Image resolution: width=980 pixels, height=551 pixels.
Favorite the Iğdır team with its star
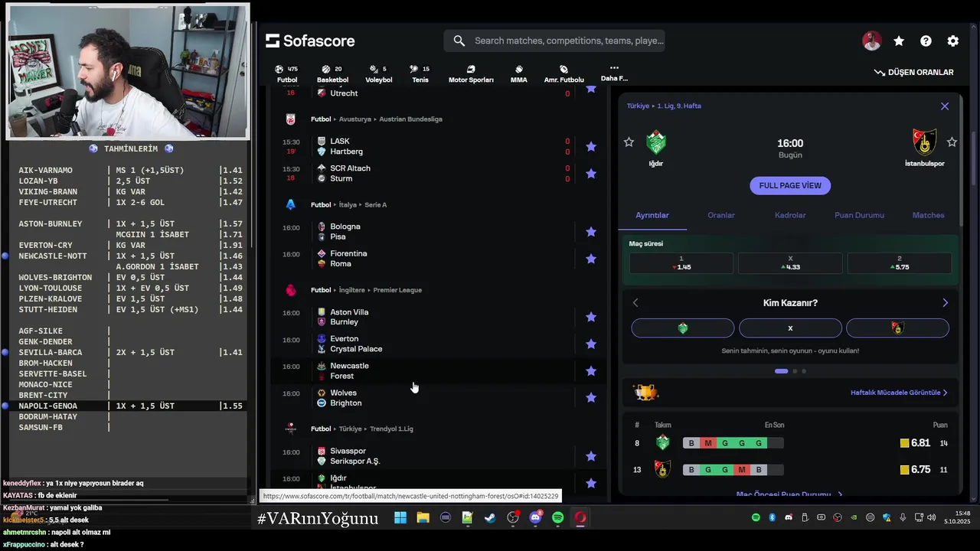(629, 142)
